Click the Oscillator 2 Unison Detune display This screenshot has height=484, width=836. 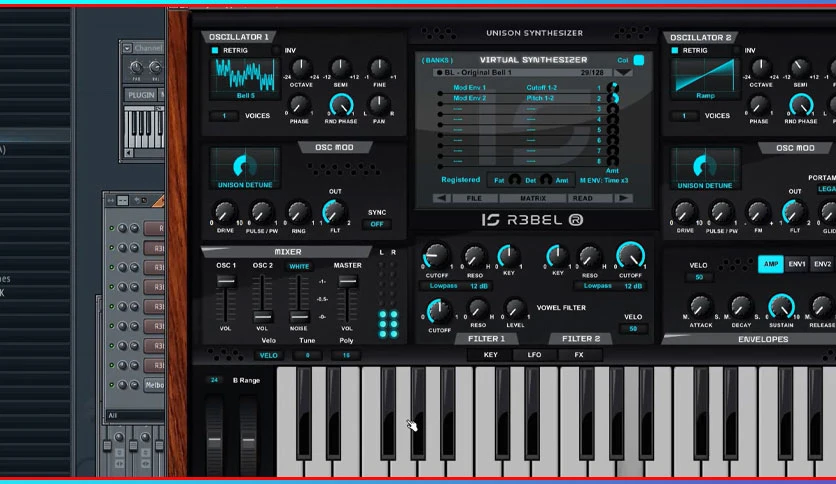tap(705, 169)
